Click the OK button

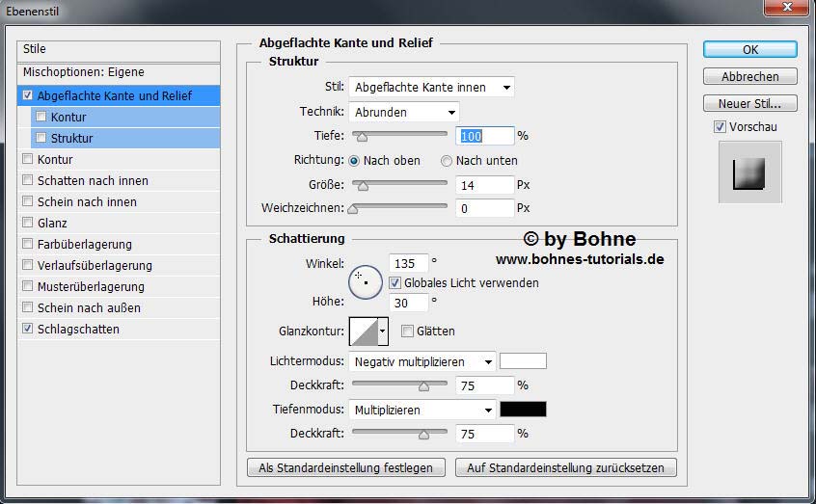coord(749,49)
